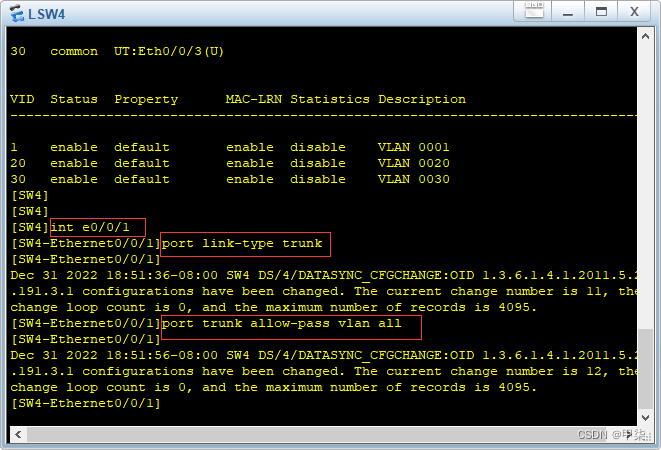The image size is (661, 450).
Task: Click the 'Property' column header
Action: (x=146, y=100)
